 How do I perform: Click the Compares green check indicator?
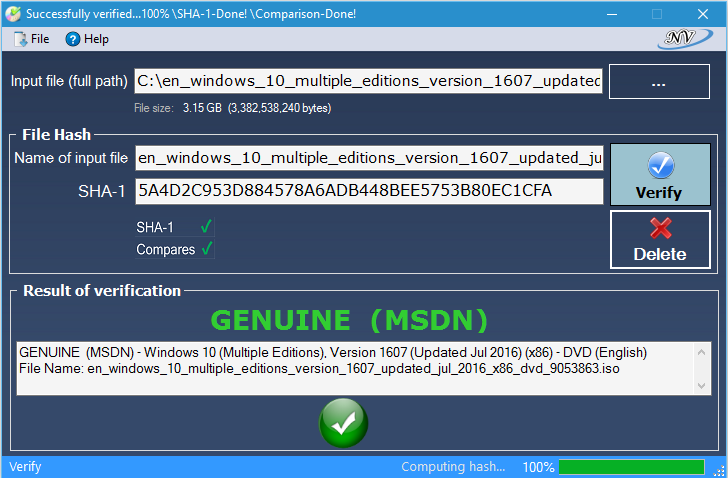click(207, 249)
